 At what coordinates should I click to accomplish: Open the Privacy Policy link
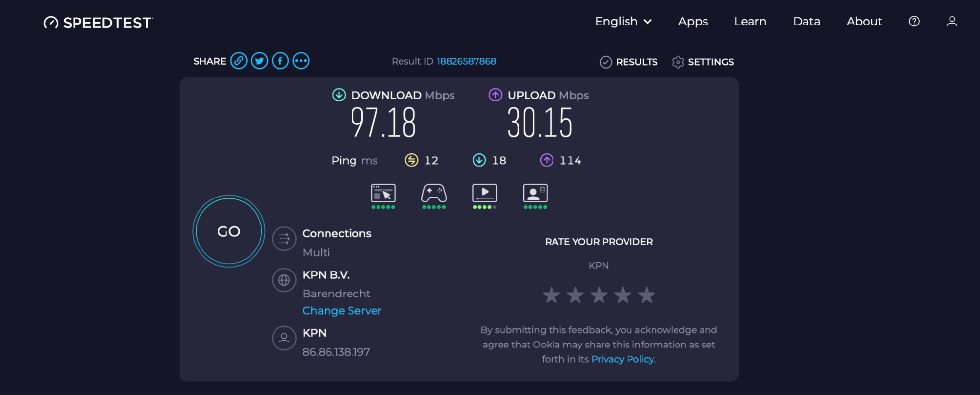(x=623, y=359)
